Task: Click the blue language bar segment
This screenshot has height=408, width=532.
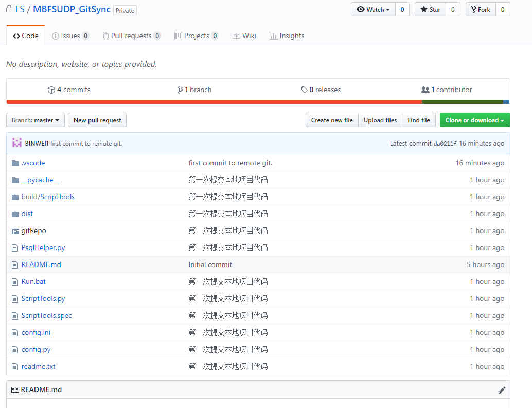Action: coord(506,102)
